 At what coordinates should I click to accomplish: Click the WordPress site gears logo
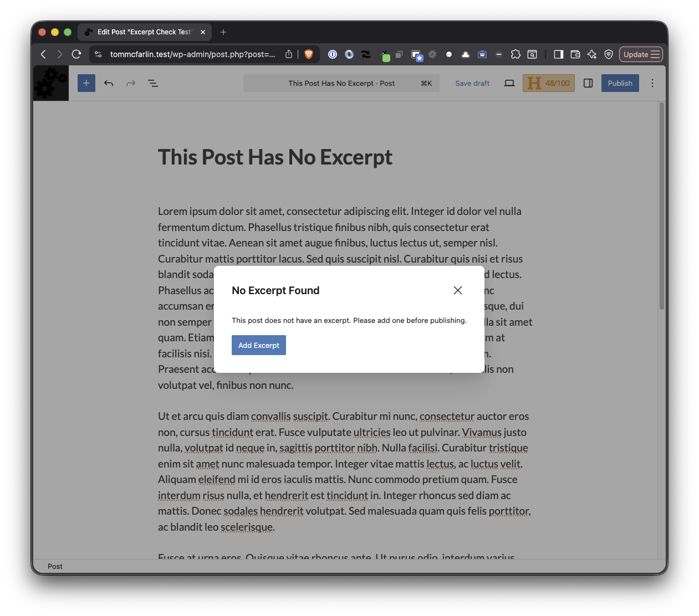(x=51, y=83)
